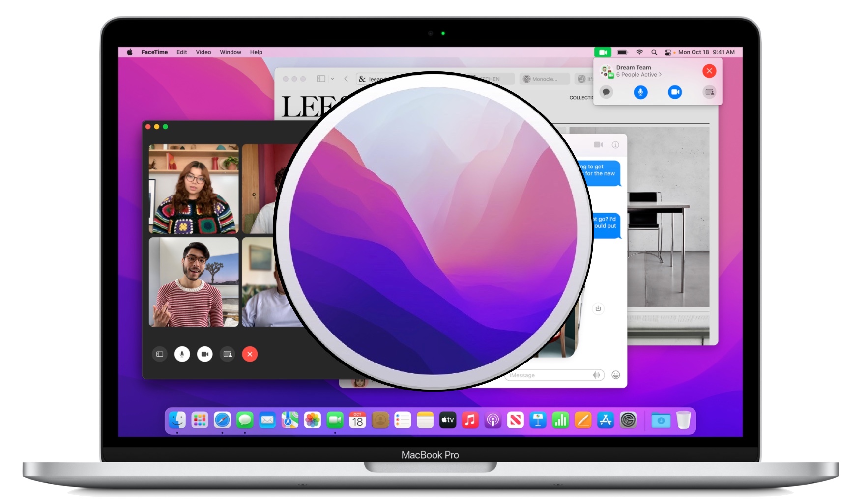Open Keynote from the Dock
Viewport: 868px width, 502px height.
coord(538,420)
